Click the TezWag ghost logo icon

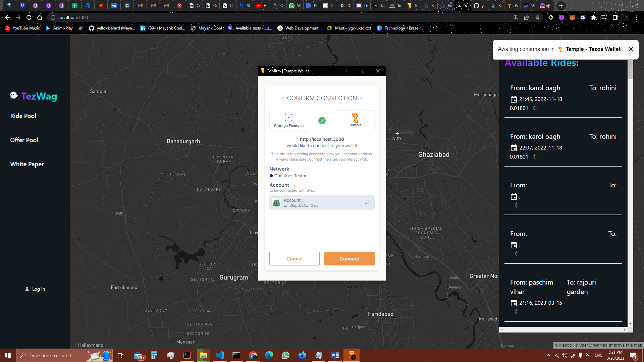[x=14, y=96]
